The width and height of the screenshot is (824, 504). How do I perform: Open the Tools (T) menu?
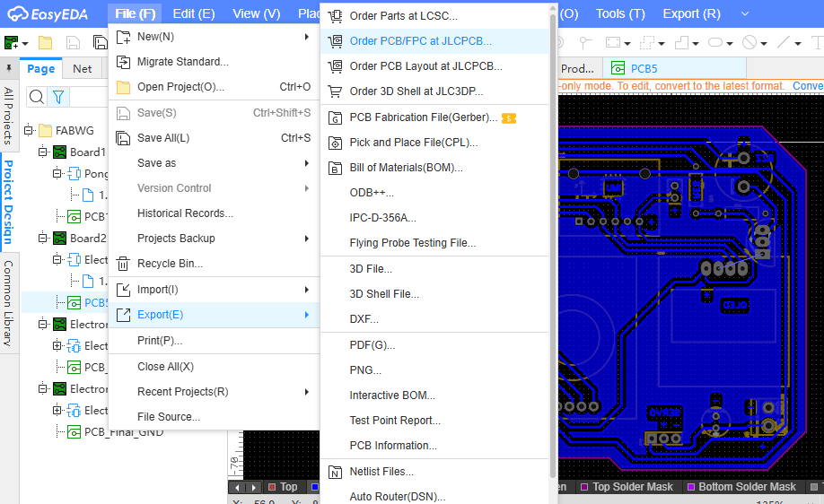[620, 13]
